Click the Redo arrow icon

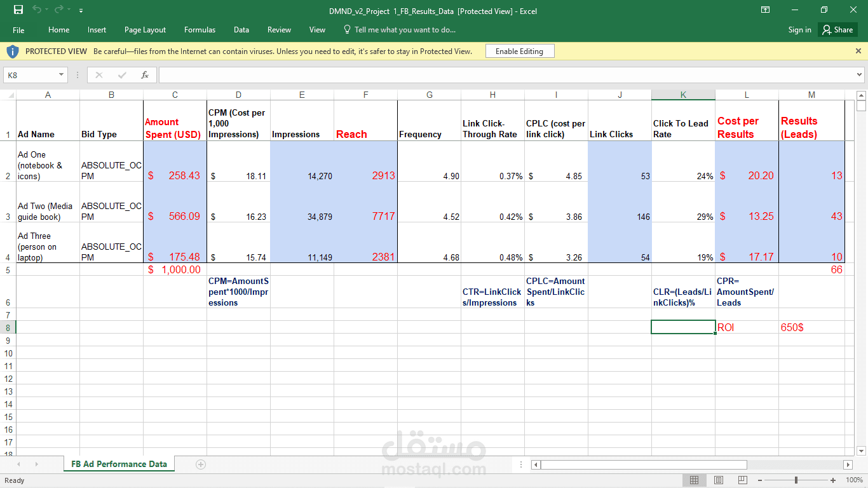(58, 10)
